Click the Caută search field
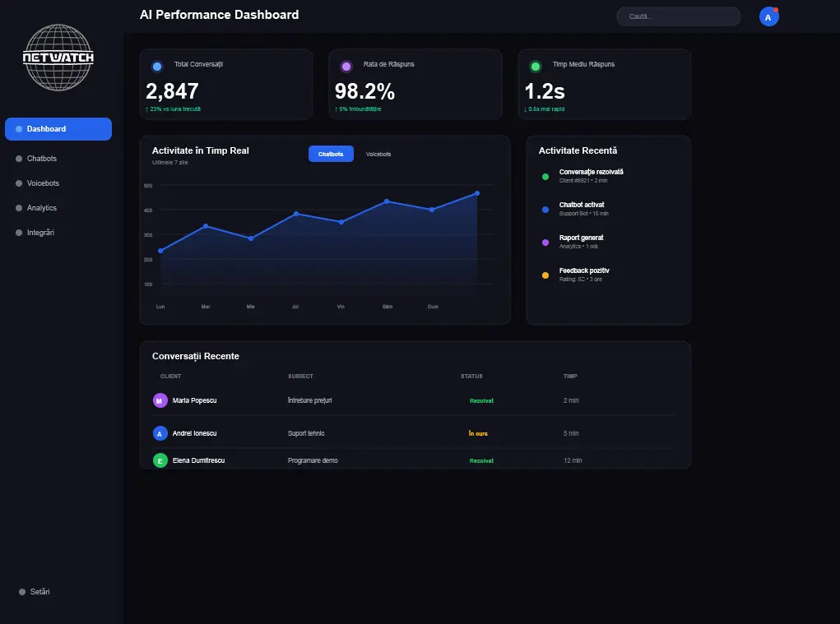Image resolution: width=840 pixels, height=624 pixels. 678,16
